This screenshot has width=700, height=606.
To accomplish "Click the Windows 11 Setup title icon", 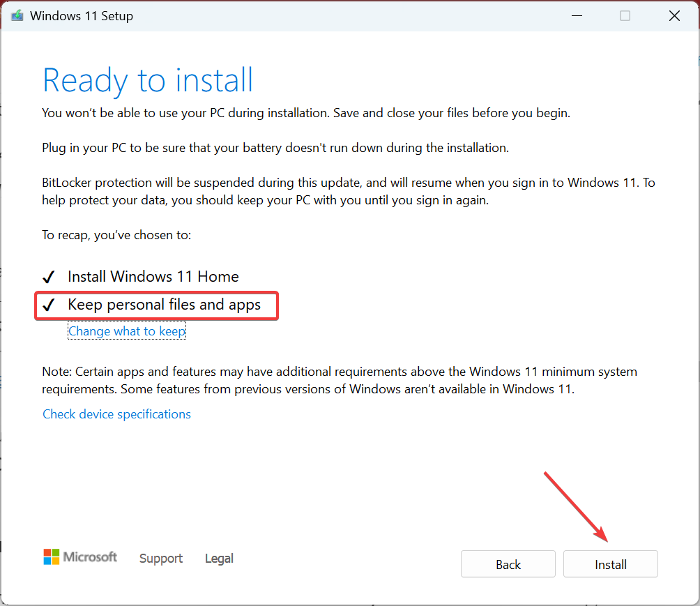I will (x=17, y=15).
